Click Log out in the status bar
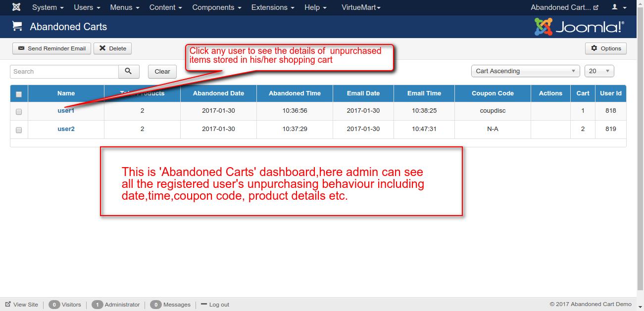Viewport: 644px width, 311px height. (215, 305)
